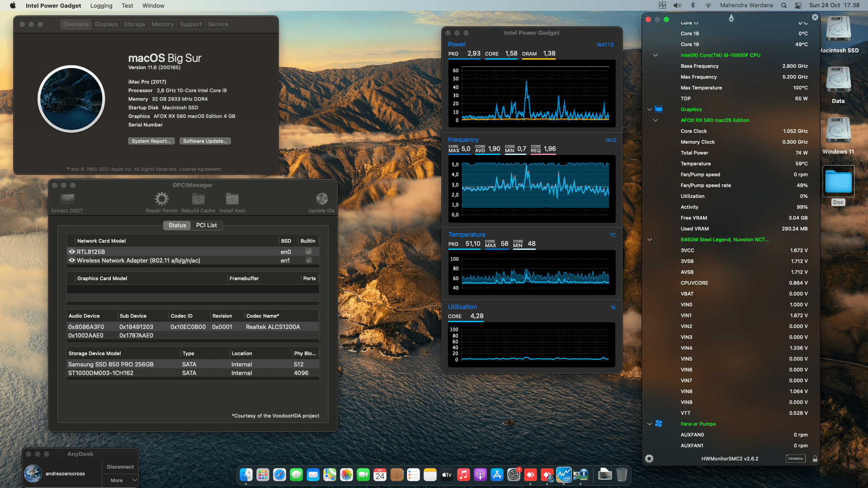Click Update IDs globe icon
868x488 pixels.
[x=321, y=199]
